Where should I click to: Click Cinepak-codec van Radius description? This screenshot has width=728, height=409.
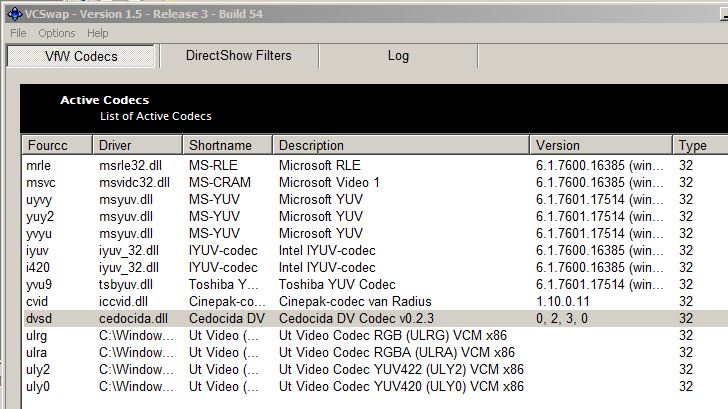pyautogui.click(x=355, y=302)
